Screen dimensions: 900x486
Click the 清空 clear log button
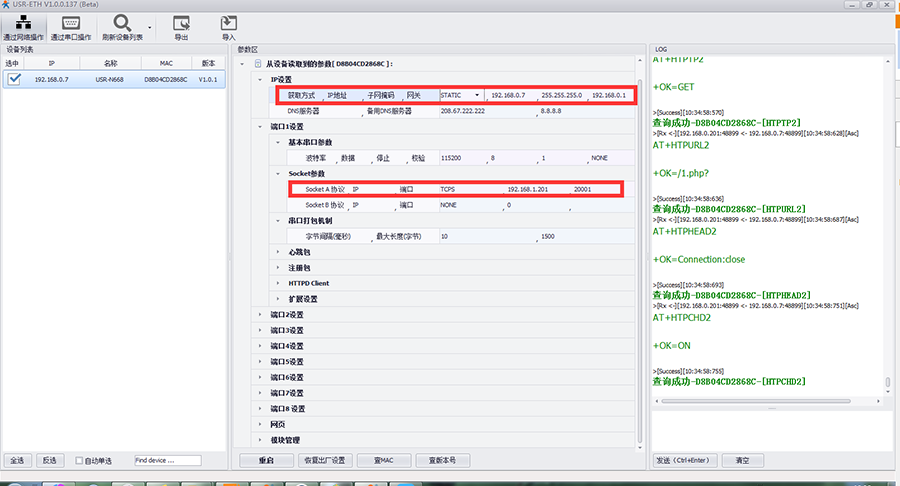pos(743,460)
